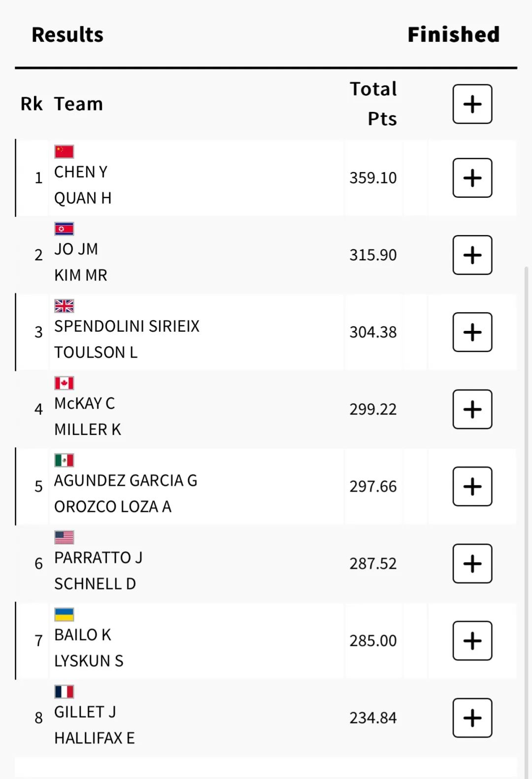Expand details for JO JM / KIM MR

472,255
